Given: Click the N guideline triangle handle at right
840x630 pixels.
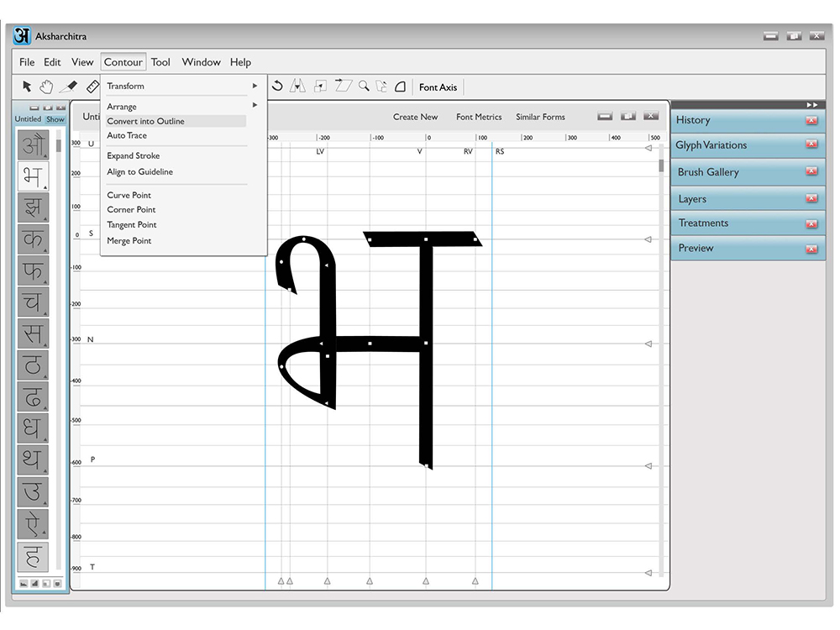Looking at the screenshot, I should [x=648, y=344].
